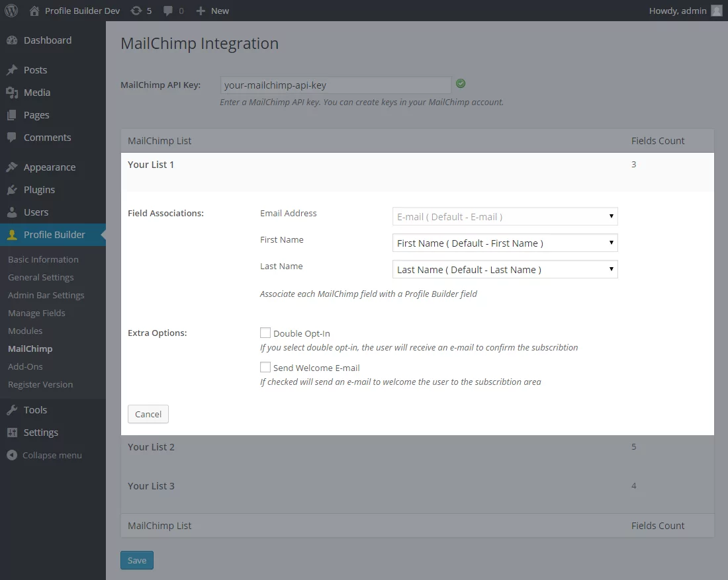
Task: Click the Dashboard gauge icon
Action: (12, 40)
